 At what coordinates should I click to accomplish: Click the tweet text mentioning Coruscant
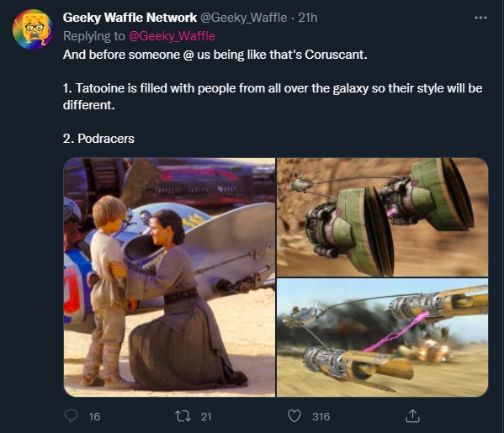tap(215, 55)
